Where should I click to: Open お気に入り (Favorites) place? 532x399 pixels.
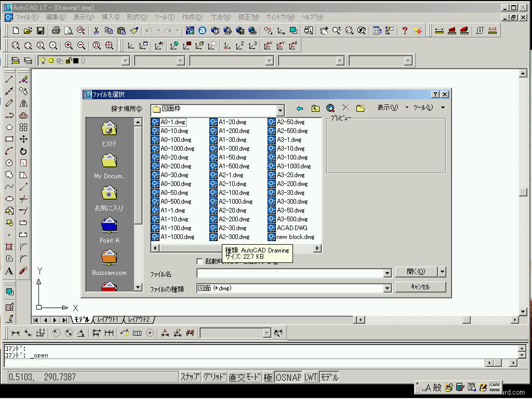109,198
